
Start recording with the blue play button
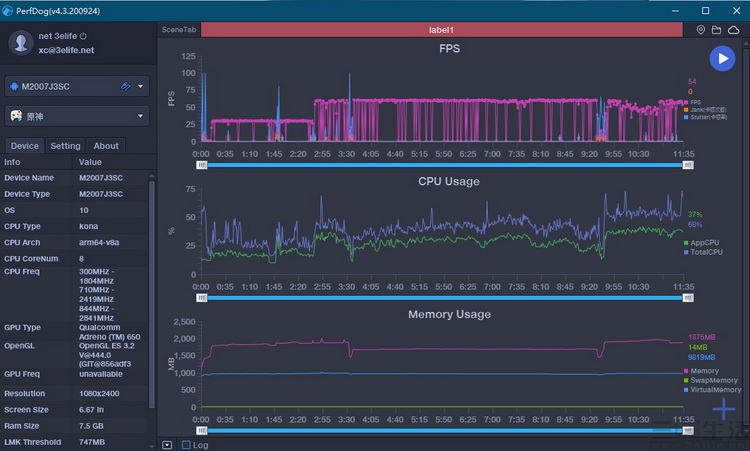coord(722,58)
